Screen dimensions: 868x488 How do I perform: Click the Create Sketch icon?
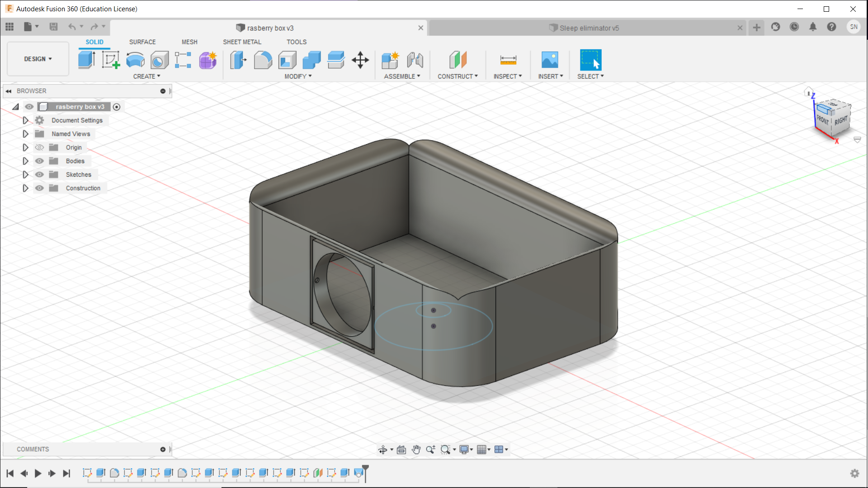111,60
